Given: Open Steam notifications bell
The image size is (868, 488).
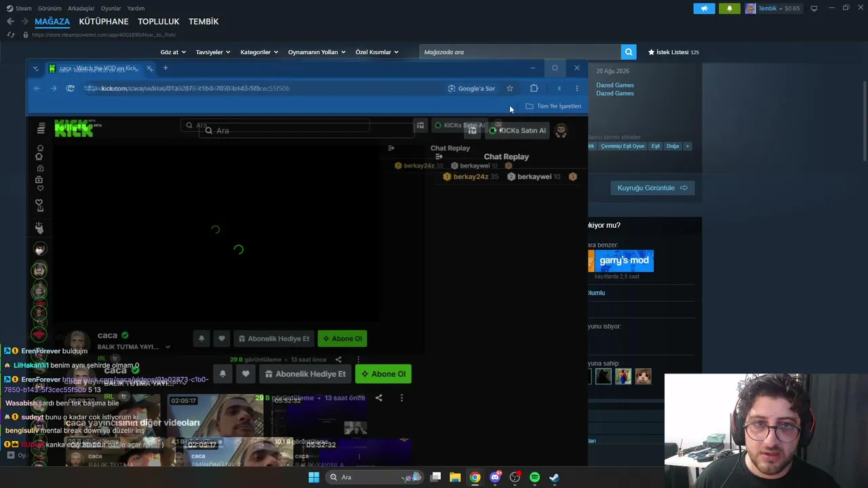Looking at the screenshot, I should pyautogui.click(x=730, y=8).
